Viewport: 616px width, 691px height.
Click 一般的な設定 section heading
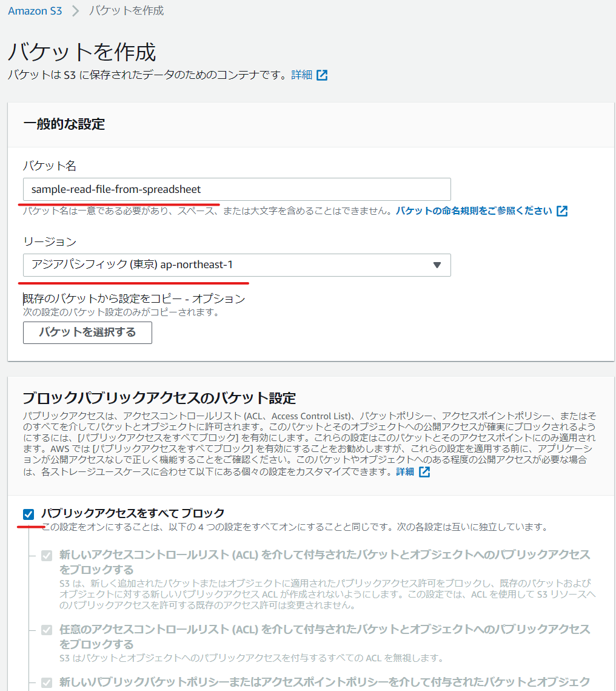click(x=64, y=124)
